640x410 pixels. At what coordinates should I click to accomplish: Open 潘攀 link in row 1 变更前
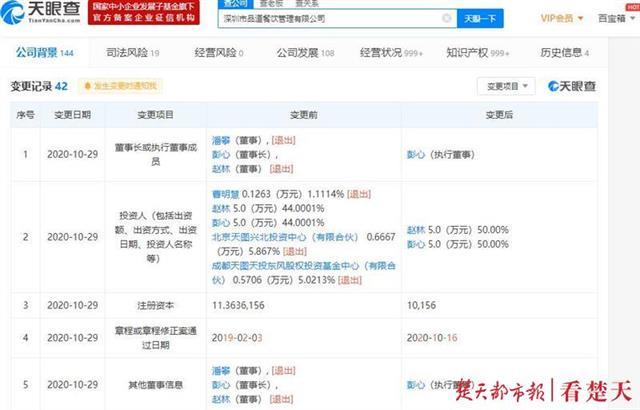click(x=221, y=141)
